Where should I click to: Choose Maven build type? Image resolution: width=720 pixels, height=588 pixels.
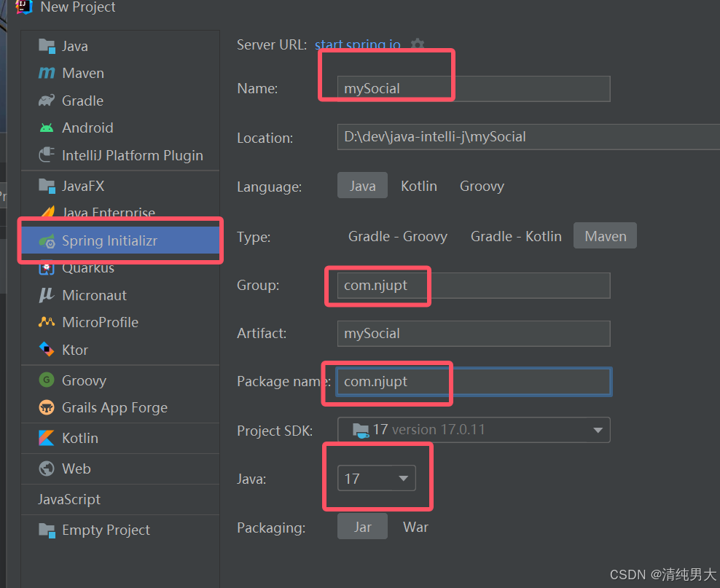pos(605,236)
